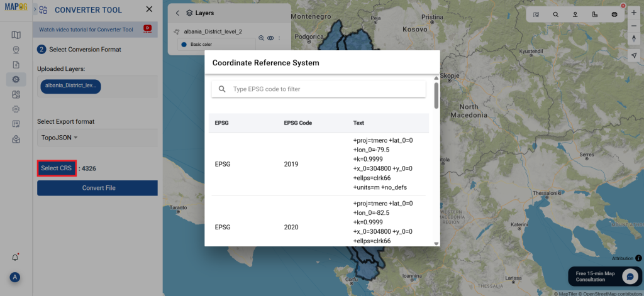This screenshot has width=644, height=296.
Task: Zoom in the map
Action: point(634,13)
